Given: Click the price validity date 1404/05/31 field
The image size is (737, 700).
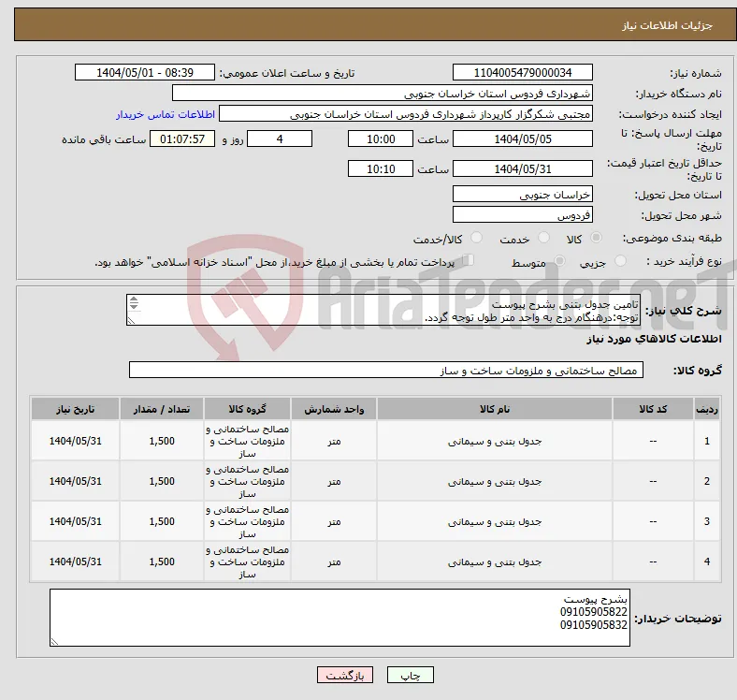Looking at the screenshot, I should (x=523, y=168).
